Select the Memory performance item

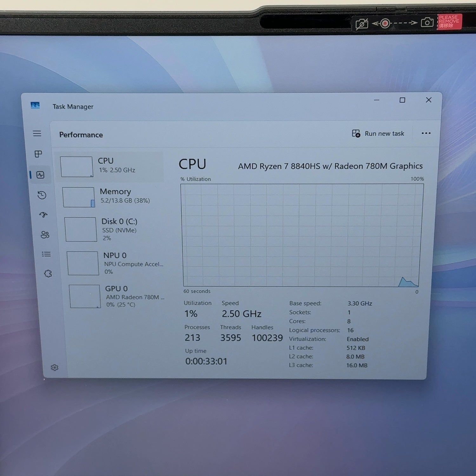click(x=111, y=197)
